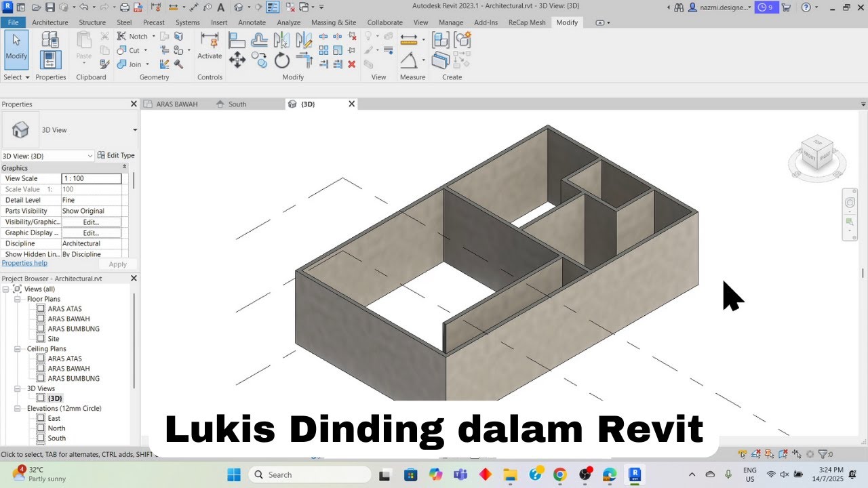This screenshot has height=488, width=868.
Task: Click Edit for Graphic Display options
Action: click(x=91, y=232)
